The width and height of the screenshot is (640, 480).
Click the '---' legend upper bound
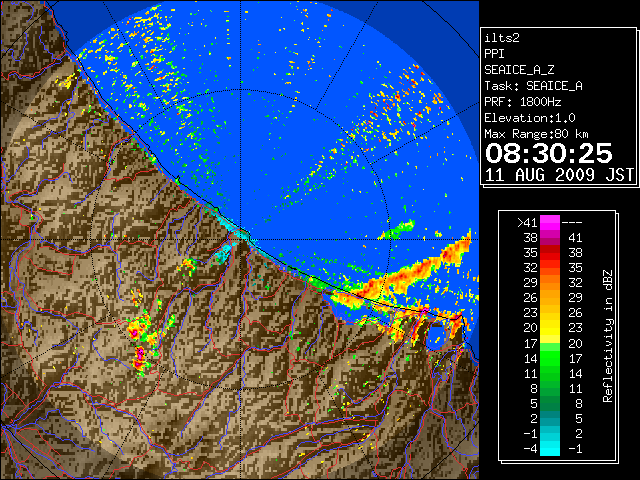572,223
